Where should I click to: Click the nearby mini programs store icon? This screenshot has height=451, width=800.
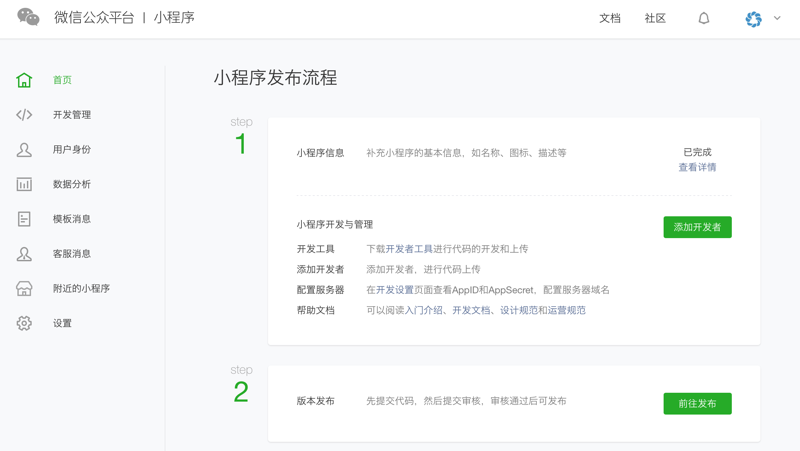(24, 288)
